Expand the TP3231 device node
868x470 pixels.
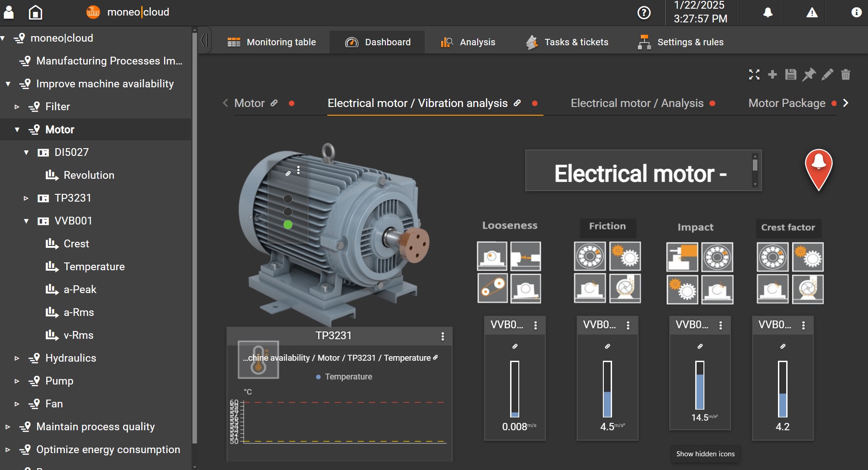tap(26, 198)
